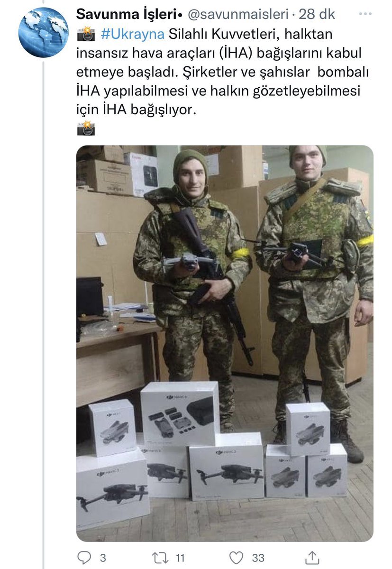Open the share upload icon
Viewport: 392px width, 569px height.
[312, 557]
